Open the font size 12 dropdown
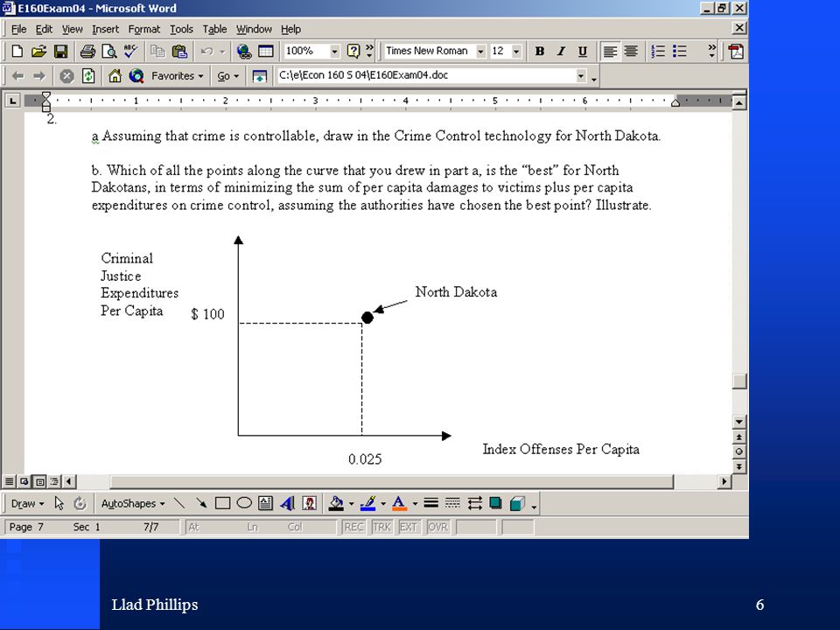 click(x=516, y=52)
